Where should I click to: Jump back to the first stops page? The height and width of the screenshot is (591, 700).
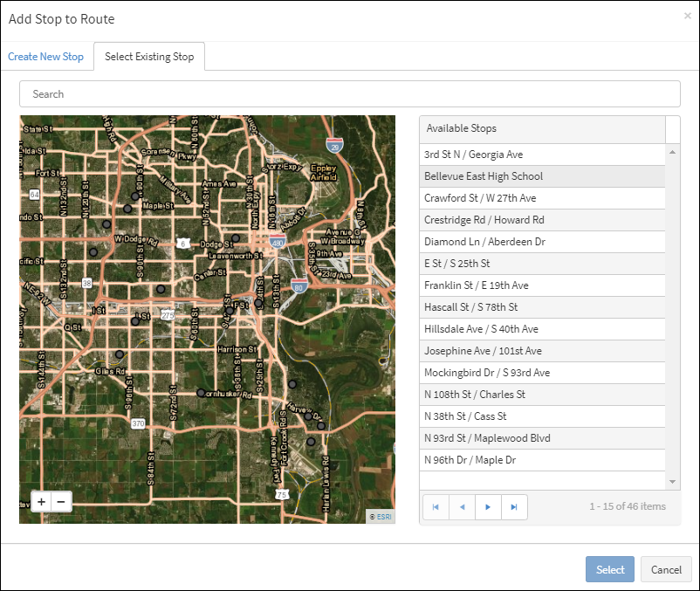436,506
